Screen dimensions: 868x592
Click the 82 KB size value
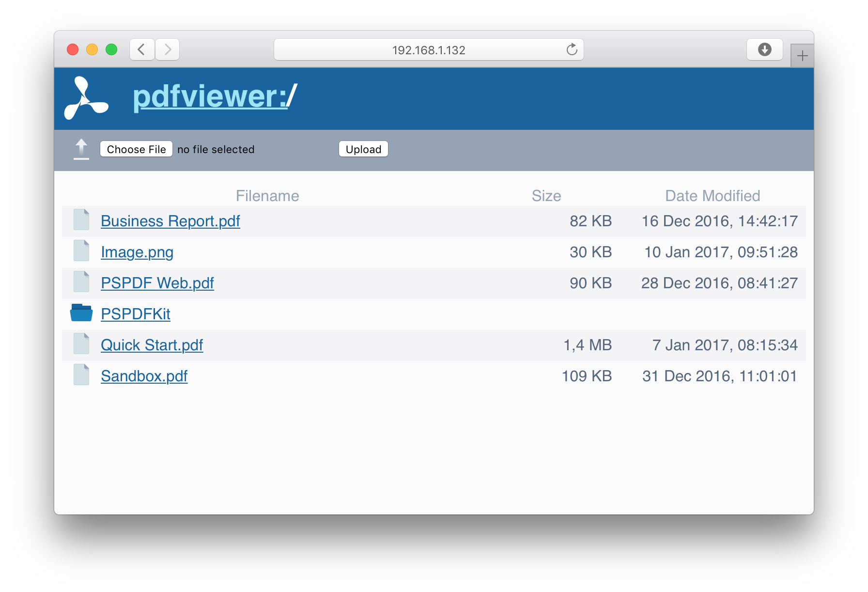click(590, 221)
